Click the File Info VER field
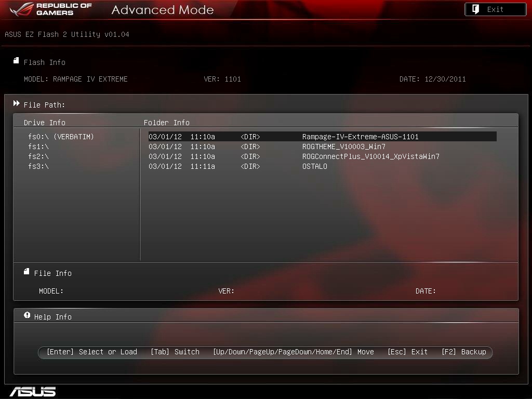This screenshot has width=532, height=399. coord(227,291)
